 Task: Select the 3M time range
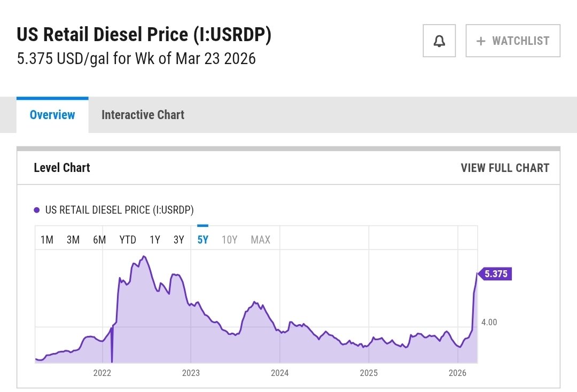pyautogui.click(x=73, y=240)
